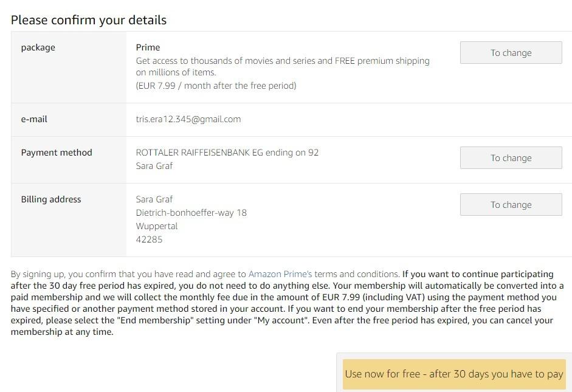
Task: Click the "e-mail" row label
Action: (x=34, y=119)
